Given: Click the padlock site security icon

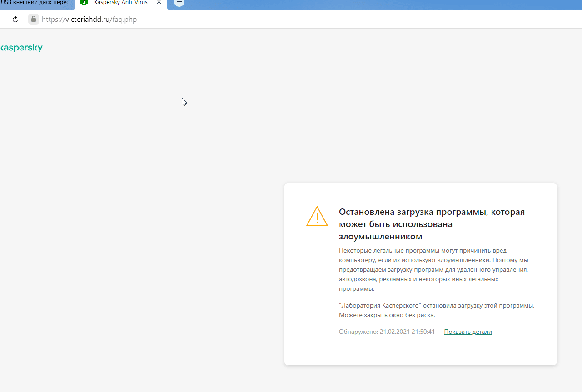Looking at the screenshot, I should click(33, 19).
